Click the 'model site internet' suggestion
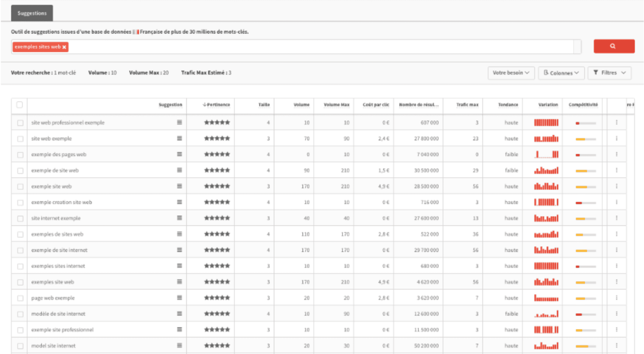This screenshot has height=354, width=644. click(53, 346)
